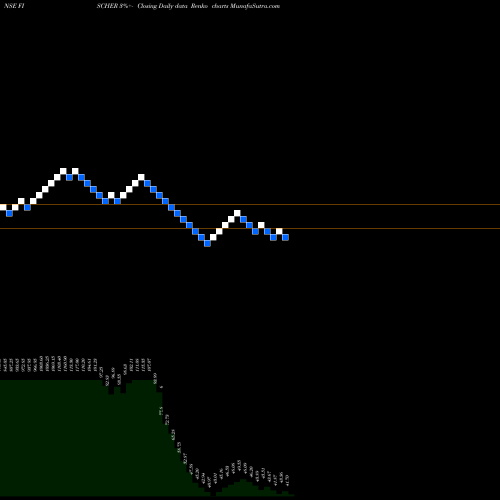Select the lower orange horizontal level line
Screen dimensions: 500x500
(x=250, y=228)
